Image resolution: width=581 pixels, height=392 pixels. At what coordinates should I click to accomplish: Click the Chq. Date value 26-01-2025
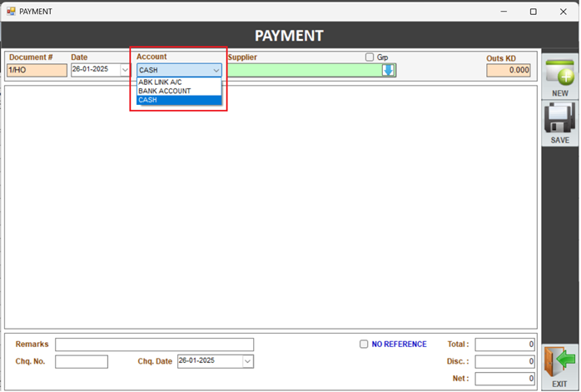(x=196, y=360)
